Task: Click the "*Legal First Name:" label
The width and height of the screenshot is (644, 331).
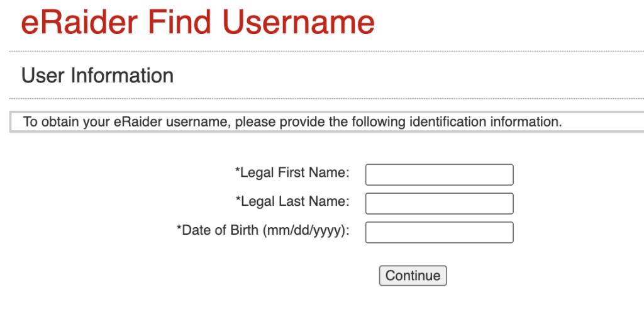Action: [x=292, y=172]
